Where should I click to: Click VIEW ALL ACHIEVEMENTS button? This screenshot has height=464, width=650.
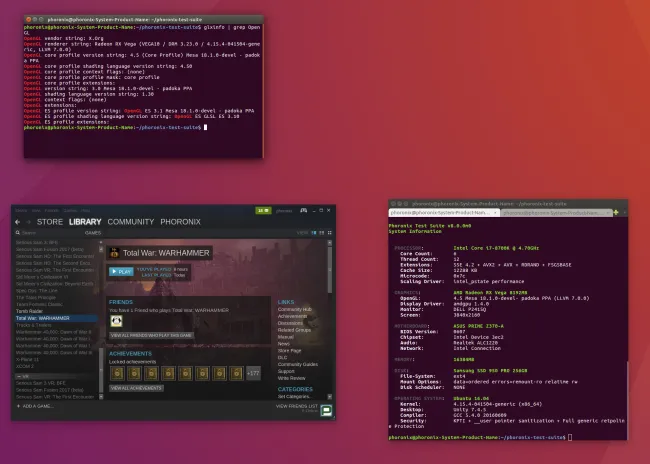tap(136, 388)
